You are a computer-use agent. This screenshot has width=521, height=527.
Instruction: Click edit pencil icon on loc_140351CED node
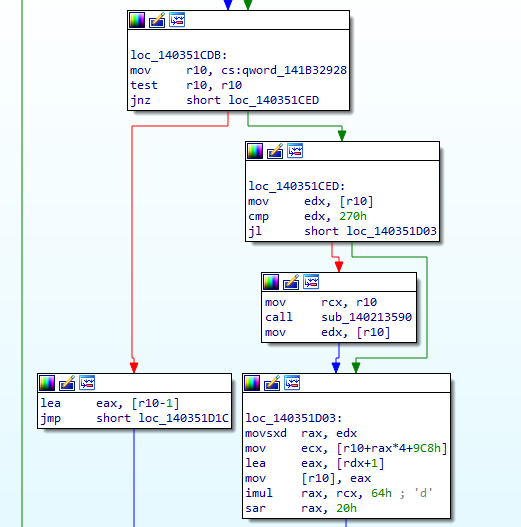point(275,151)
